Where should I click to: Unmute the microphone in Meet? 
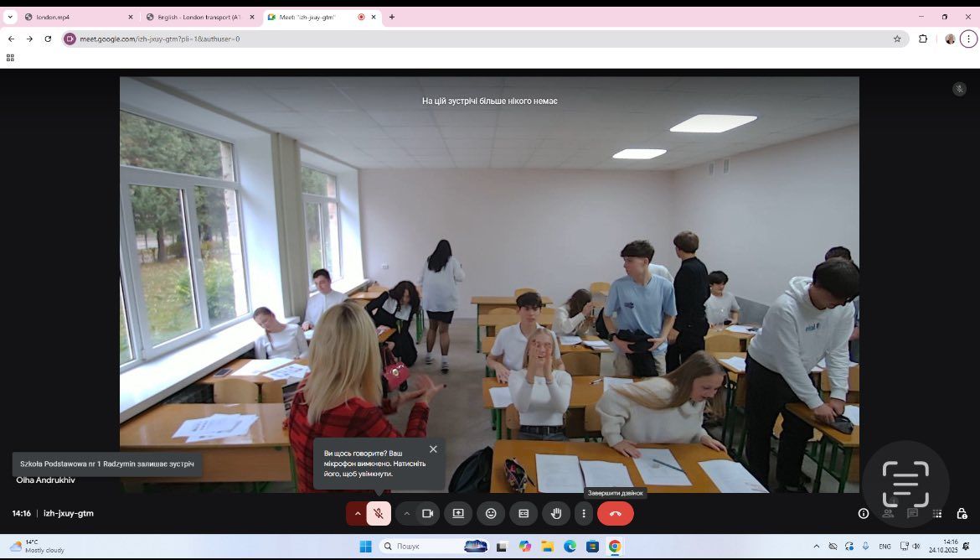pyautogui.click(x=379, y=513)
